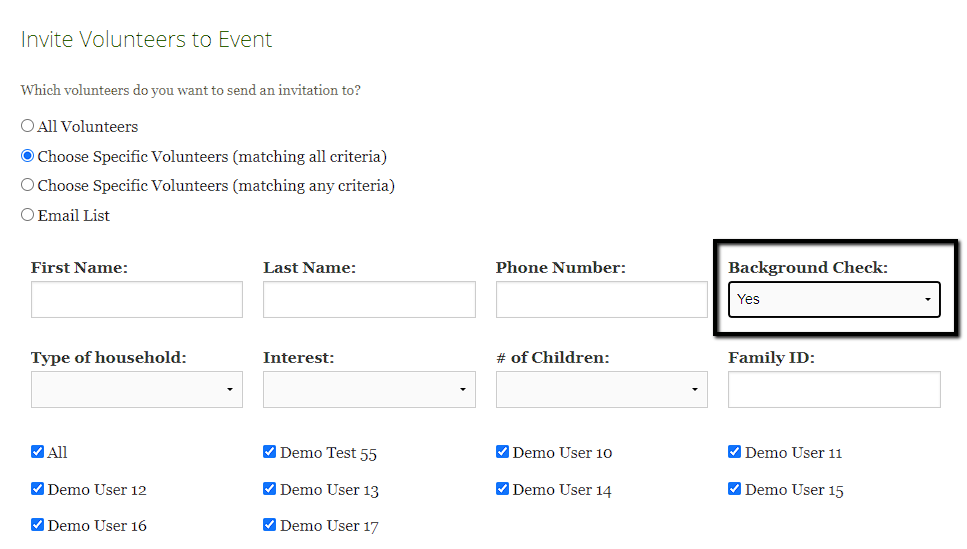967x549 pixels.
Task: Select the Email List radio option
Action: click(28, 215)
